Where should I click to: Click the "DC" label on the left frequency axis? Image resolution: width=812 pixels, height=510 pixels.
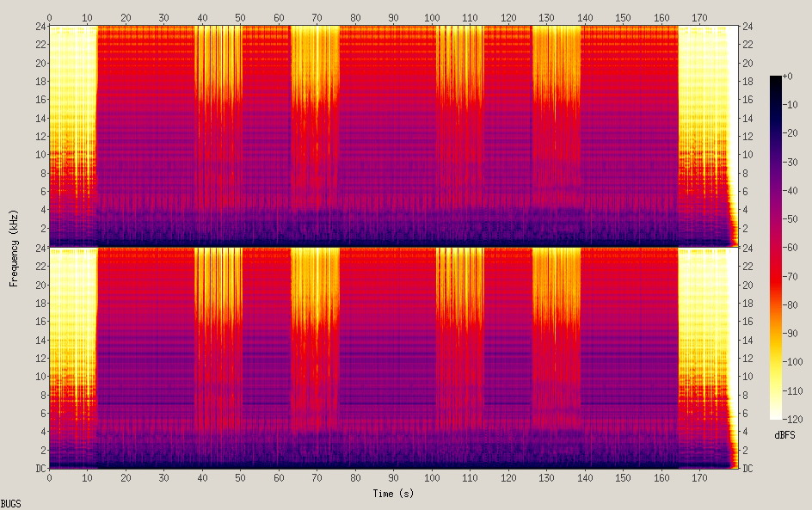pyautogui.click(x=38, y=469)
